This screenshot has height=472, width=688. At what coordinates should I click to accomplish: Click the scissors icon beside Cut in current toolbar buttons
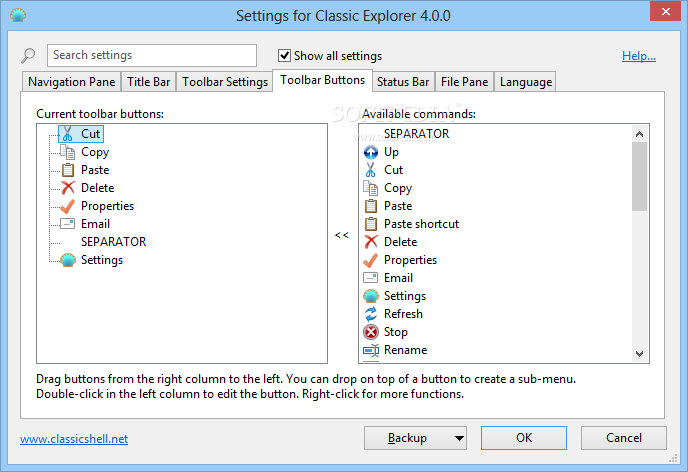pyautogui.click(x=67, y=134)
